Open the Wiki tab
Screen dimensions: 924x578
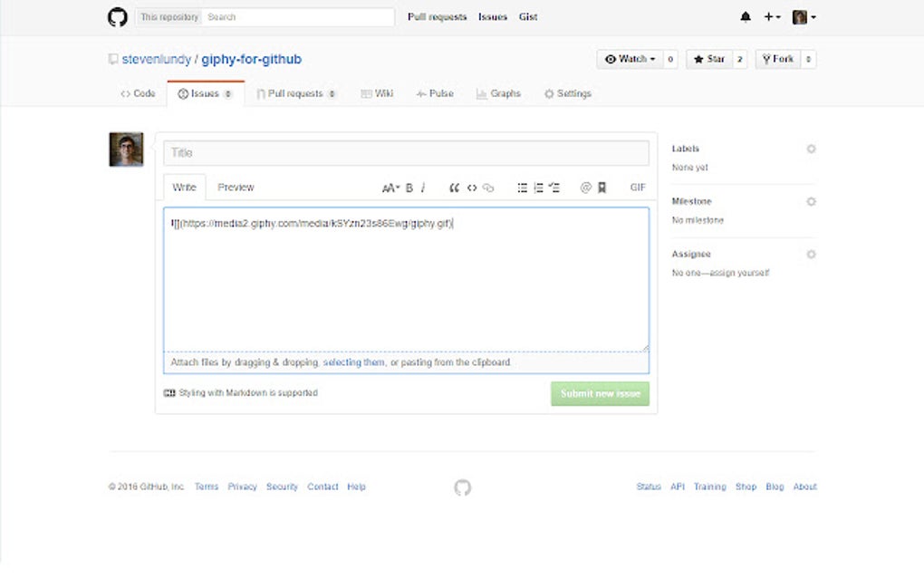click(x=377, y=93)
